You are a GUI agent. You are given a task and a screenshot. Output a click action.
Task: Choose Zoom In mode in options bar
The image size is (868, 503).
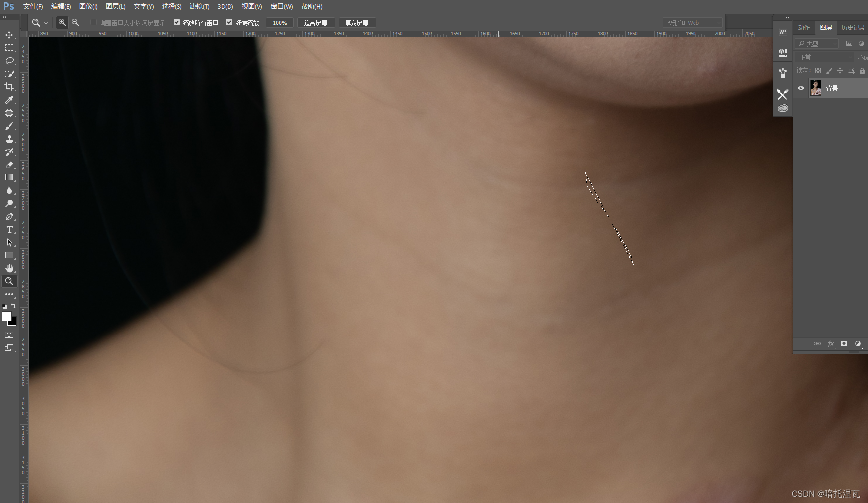(62, 22)
